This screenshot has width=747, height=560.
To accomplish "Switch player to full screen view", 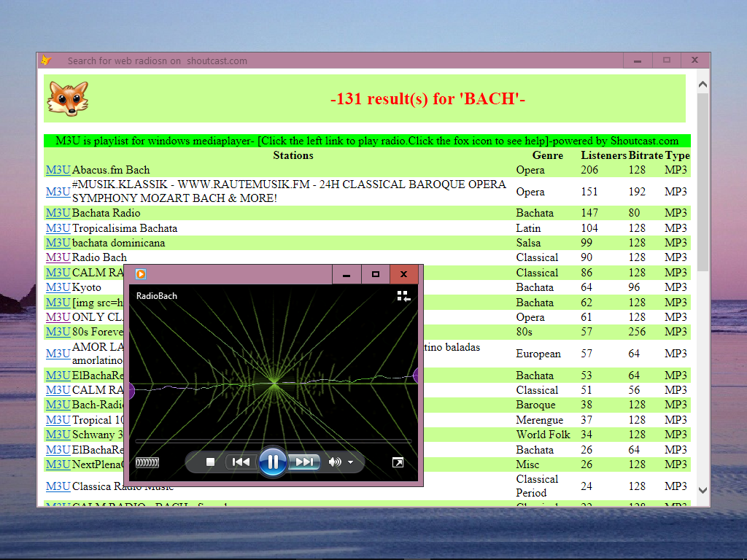I will point(398,462).
